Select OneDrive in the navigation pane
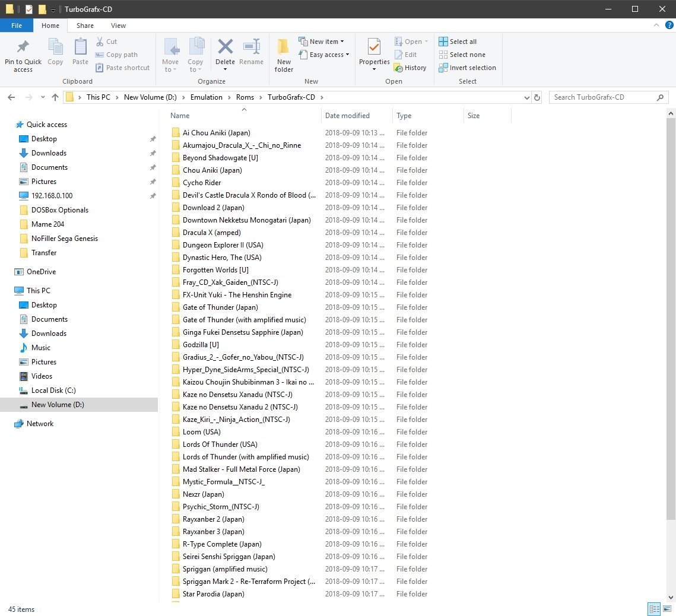Screen dimensions: 676x616 (41, 272)
